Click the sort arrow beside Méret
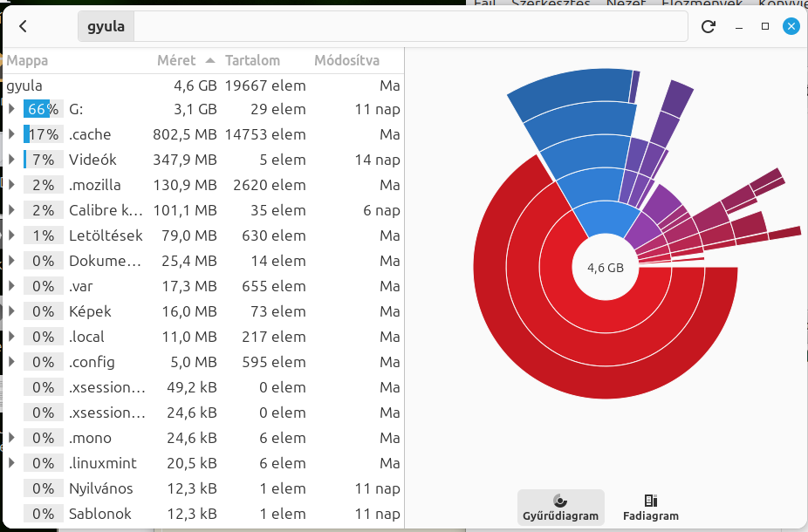The width and height of the screenshot is (808, 532). click(209, 61)
